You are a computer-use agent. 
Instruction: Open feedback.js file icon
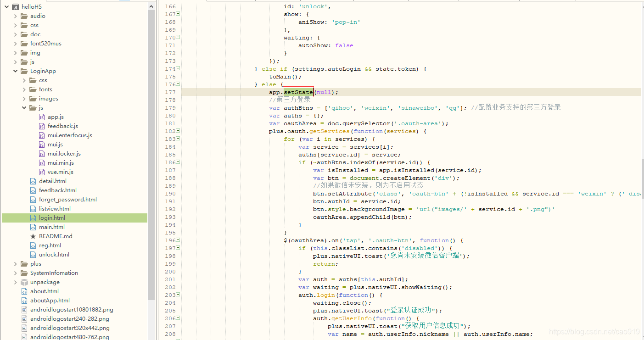(x=42, y=126)
